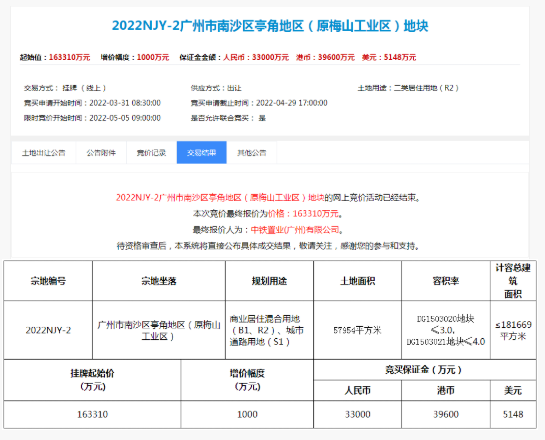Viewport: 545px width, 440px height.
Task: Click final bidder 中铁置业(广州)有限公司
Action: pyautogui.click(x=295, y=230)
